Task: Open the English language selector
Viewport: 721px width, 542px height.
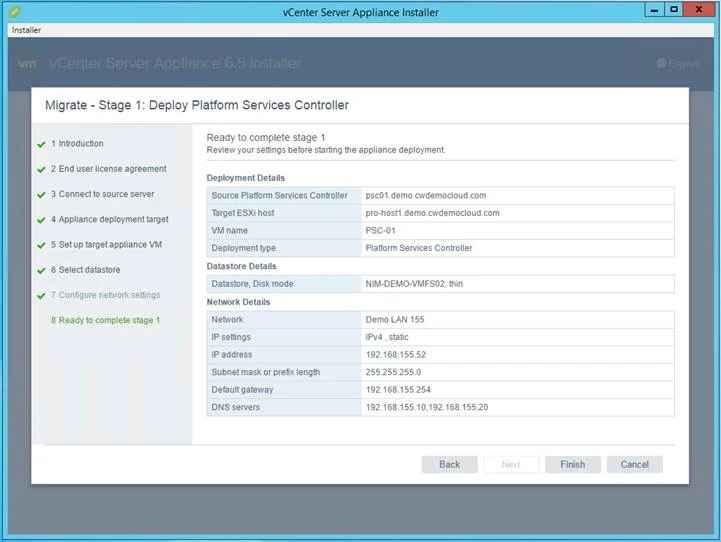Action: pyautogui.click(x=678, y=63)
